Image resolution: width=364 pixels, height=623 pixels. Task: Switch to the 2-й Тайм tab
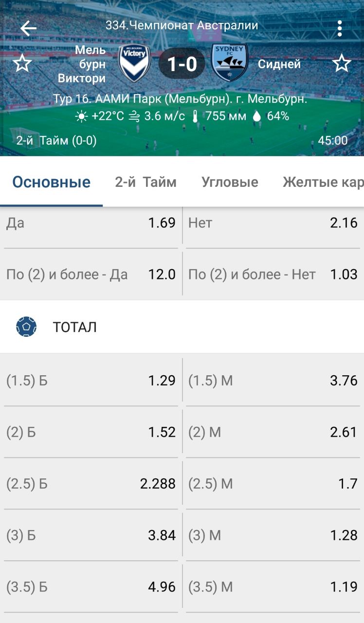pyautogui.click(x=146, y=183)
